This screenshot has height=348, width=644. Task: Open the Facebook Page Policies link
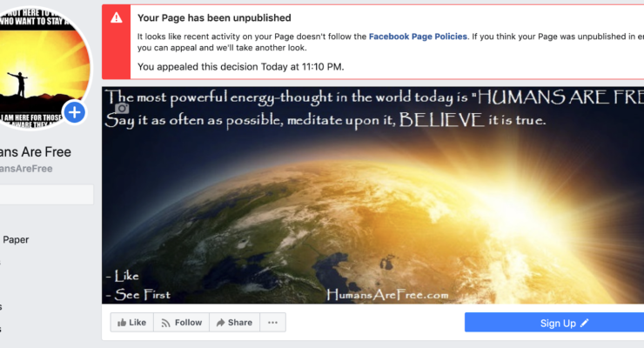click(x=418, y=37)
